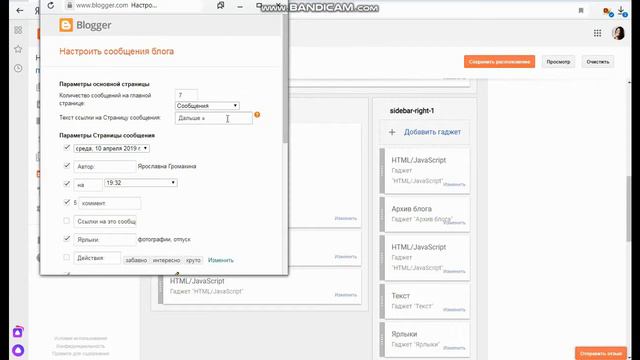Click the Ссылки на это сообщ text field
The image size is (640, 360).
click(x=105, y=221)
